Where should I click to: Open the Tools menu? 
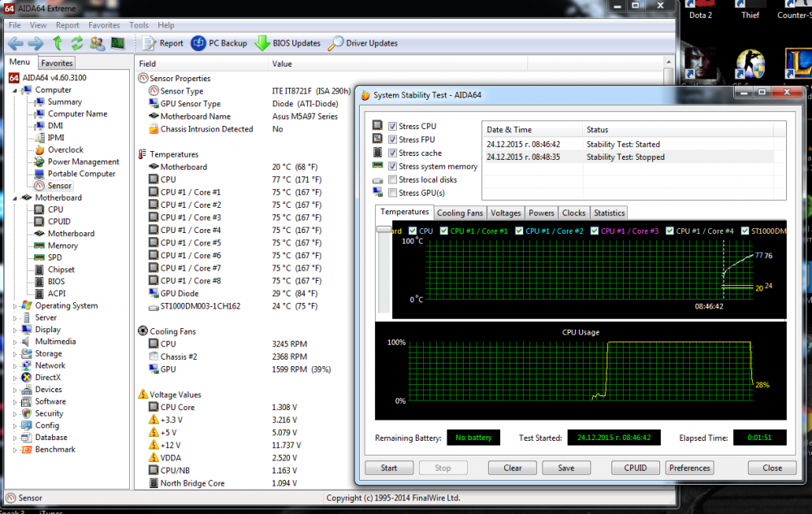[138, 25]
